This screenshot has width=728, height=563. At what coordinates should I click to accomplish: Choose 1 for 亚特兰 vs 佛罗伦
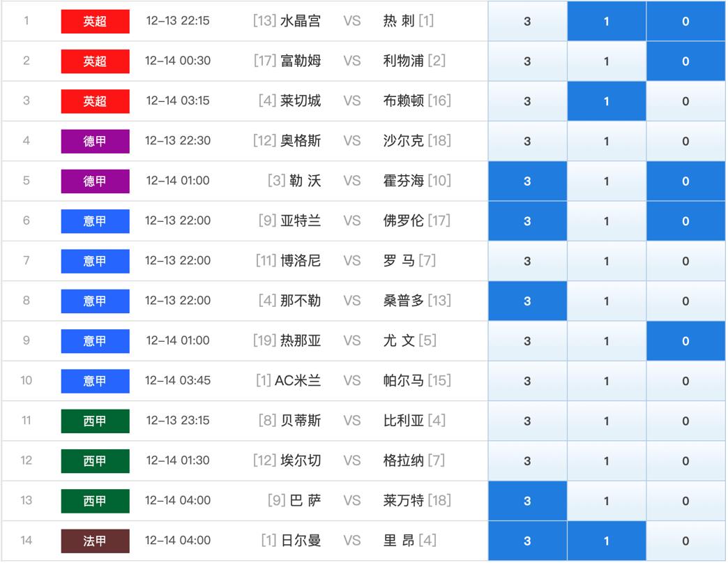tap(607, 221)
